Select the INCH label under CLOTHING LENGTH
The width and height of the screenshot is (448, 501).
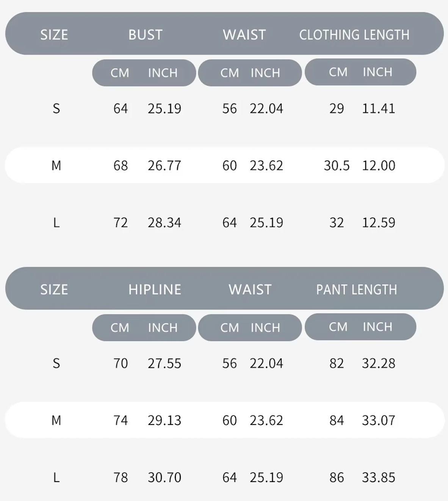377,72
